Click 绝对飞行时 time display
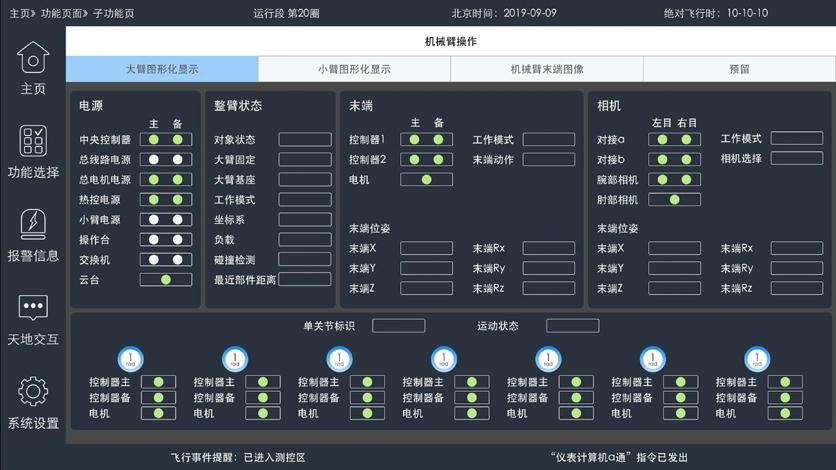Image resolution: width=836 pixels, height=470 pixels. click(x=716, y=13)
